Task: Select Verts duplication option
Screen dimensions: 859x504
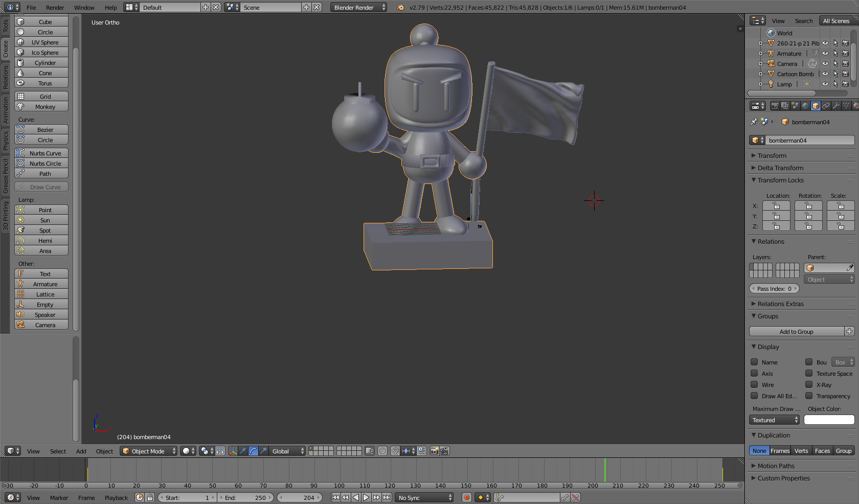Action: [x=801, y=450]
